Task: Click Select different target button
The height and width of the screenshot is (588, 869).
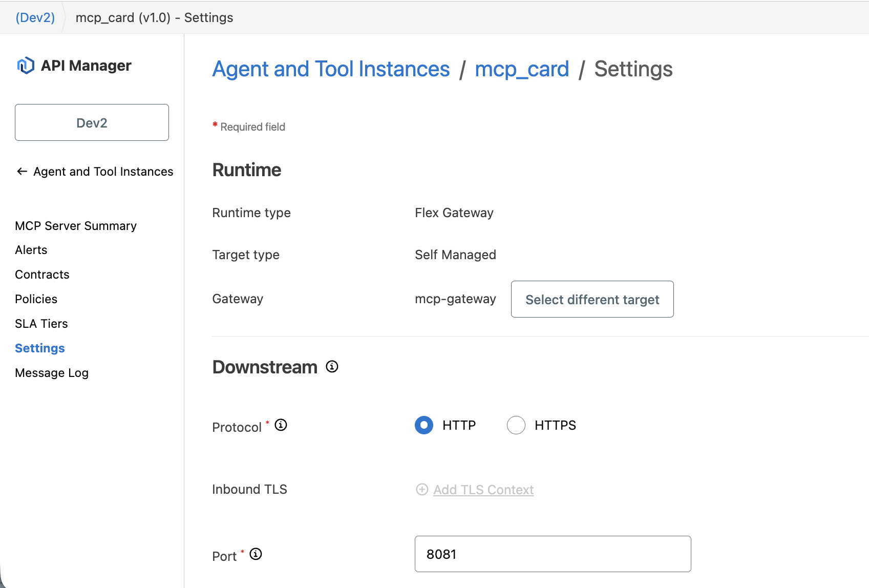Action: coord(592,299)
